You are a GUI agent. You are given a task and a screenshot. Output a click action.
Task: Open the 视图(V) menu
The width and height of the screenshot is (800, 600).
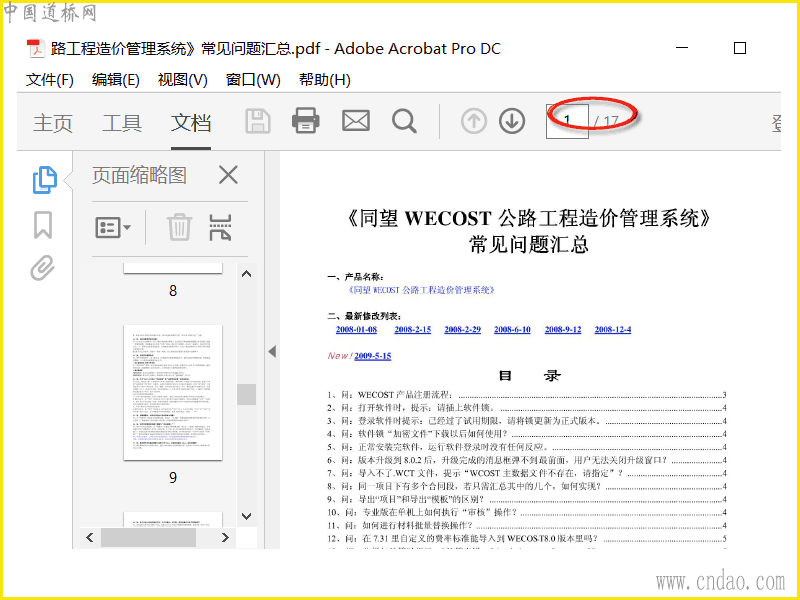182,80
